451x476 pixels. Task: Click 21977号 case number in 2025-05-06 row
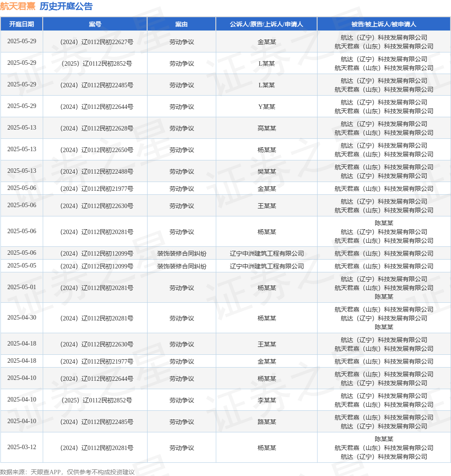pyautogui.click(x=96, y=189)
